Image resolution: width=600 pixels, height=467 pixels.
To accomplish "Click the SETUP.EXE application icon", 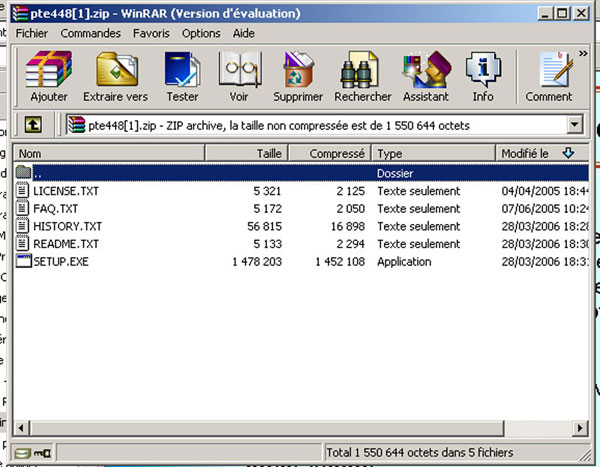I will [x=24, y=261].
